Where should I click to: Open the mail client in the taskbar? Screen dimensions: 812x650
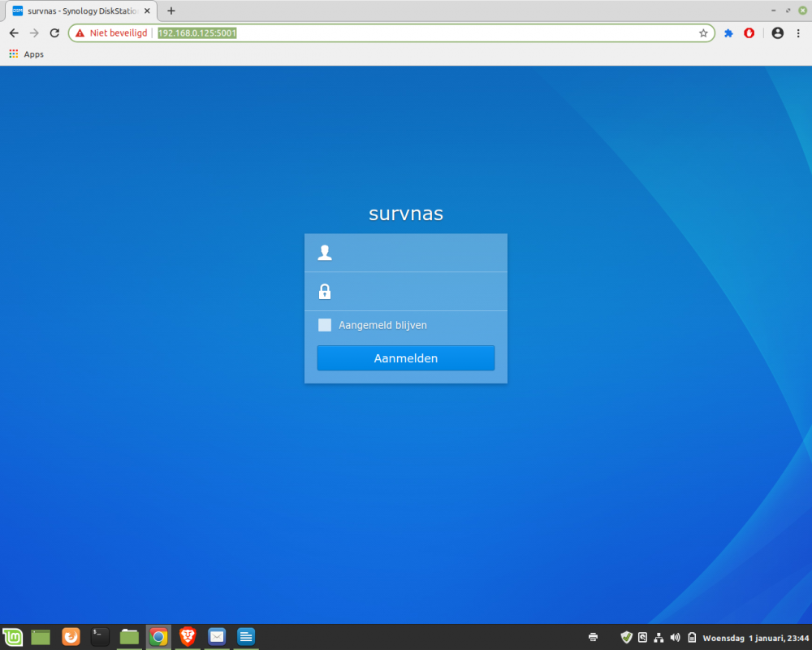(x=217, y=637)
